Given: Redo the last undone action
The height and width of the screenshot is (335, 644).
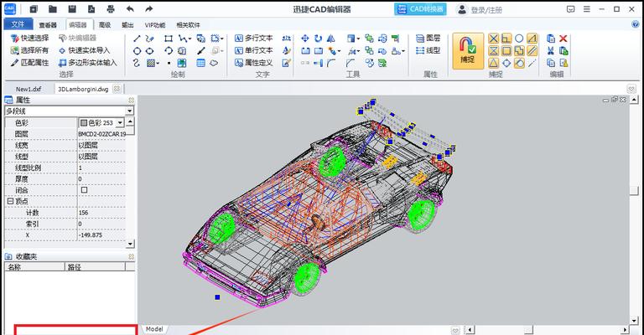Looking at the screenshot, I should pos(148,9).
